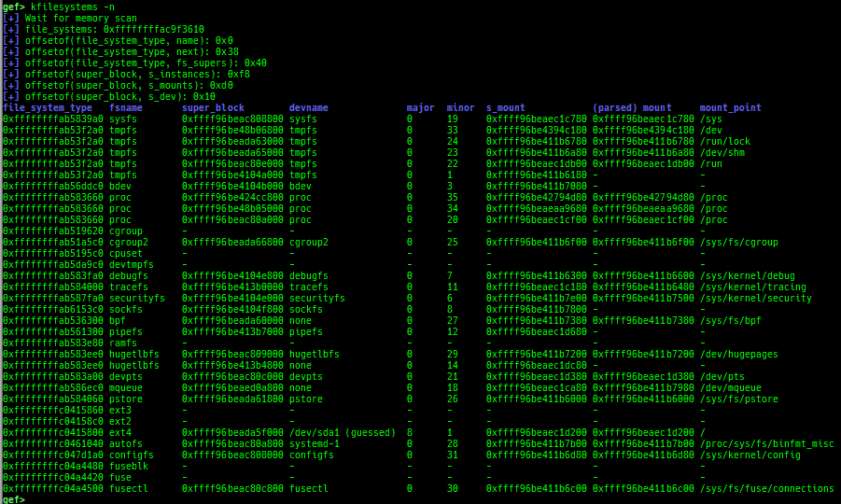
Task: Click the bdev address 0xffffffffab56ddc0
Action: pyautogui.click(x=53, y=186)
